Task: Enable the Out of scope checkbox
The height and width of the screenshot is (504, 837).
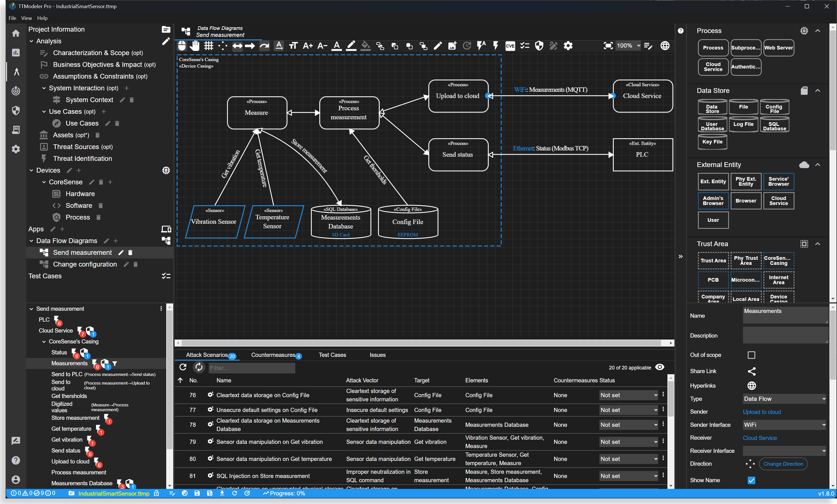Action: coord(752,355)
